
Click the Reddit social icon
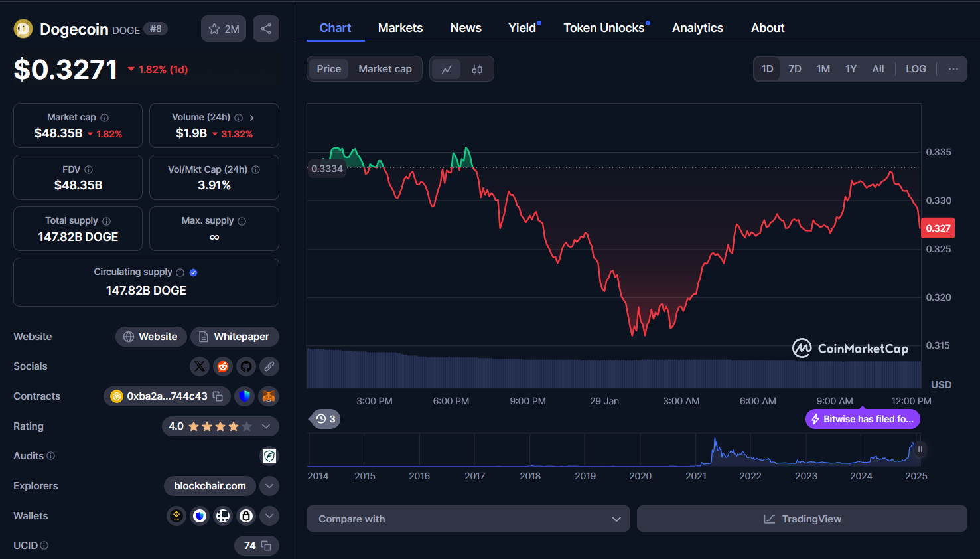223,366
